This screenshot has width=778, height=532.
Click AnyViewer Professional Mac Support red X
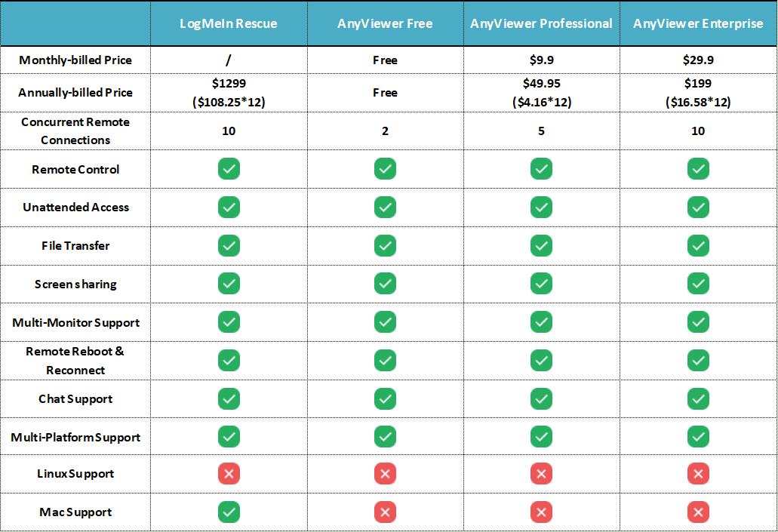coord(541,512)
